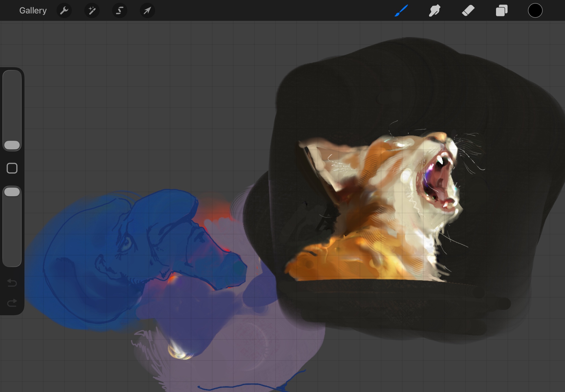Select the Smudge finger tool
The height and width of the screenshot is (392, 565).
(434, 11)
